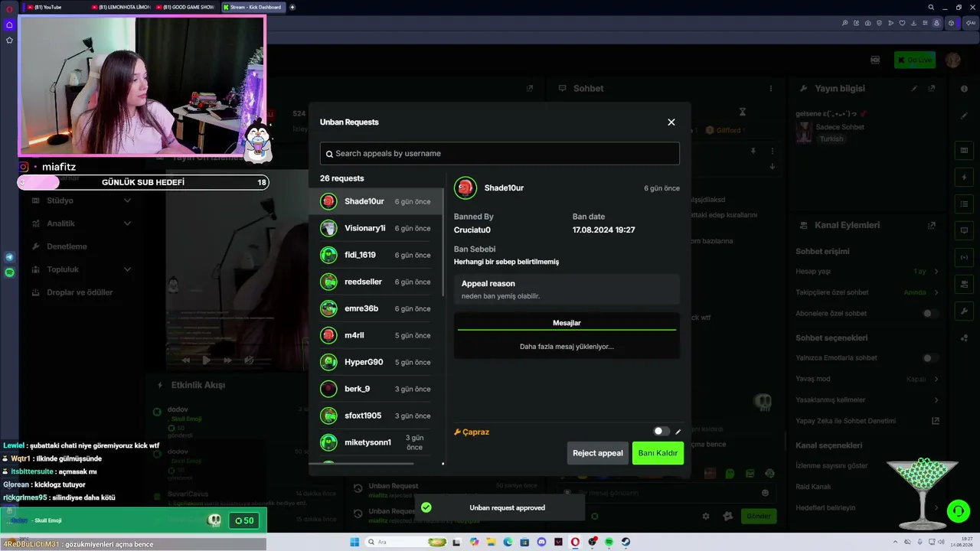This screenshot has height=551, width=980.
Task: Open the Windows Start menu
Action: [354, 543]
